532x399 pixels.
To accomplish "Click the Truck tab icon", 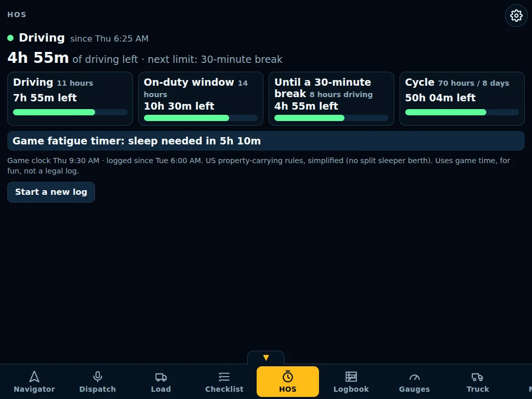I will (477, 377).
